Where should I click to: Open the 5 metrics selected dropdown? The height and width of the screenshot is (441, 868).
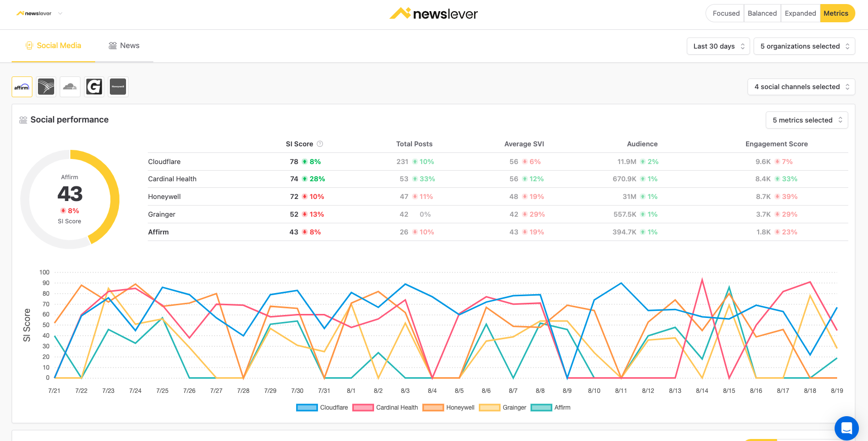click(x=807, y=120)
